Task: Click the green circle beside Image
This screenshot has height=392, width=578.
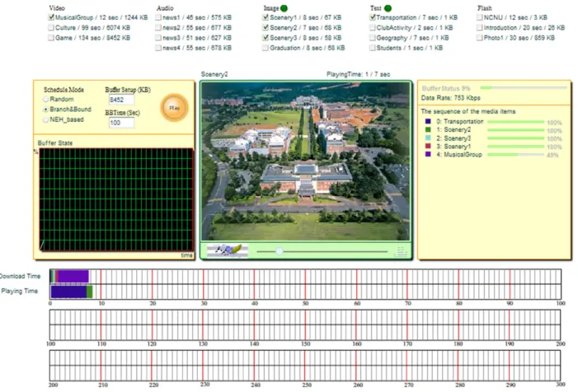Action: [x=284, y=8]
